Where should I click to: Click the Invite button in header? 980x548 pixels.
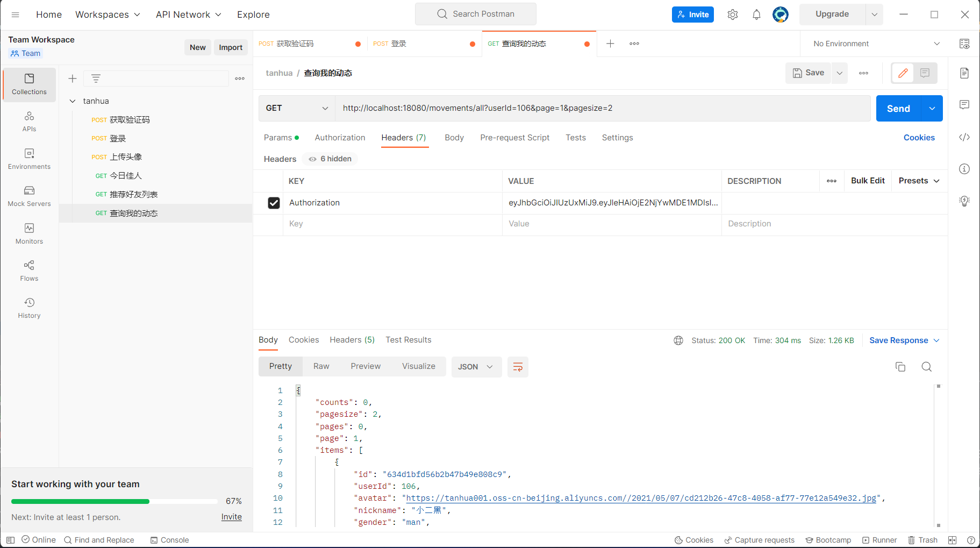point(693,15)
